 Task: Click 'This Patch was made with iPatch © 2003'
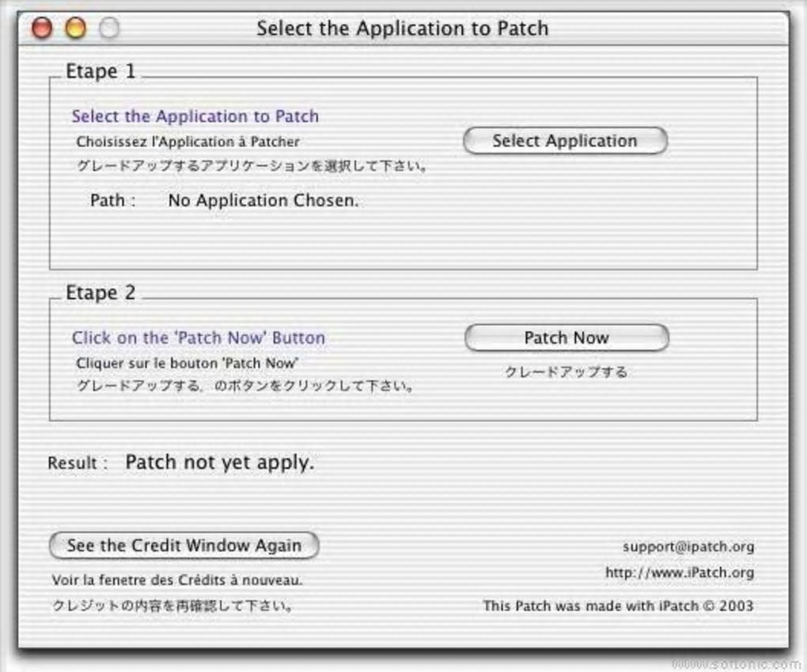click(618, 606)
